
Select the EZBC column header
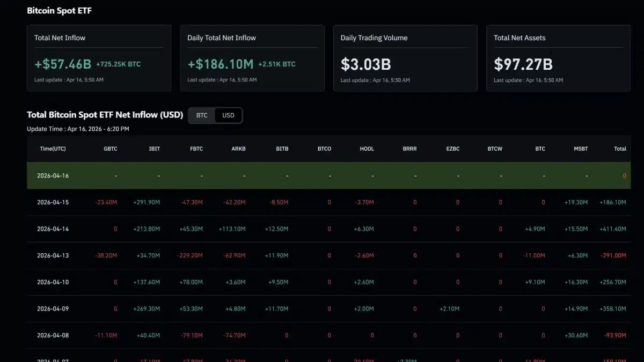[452, 149]
